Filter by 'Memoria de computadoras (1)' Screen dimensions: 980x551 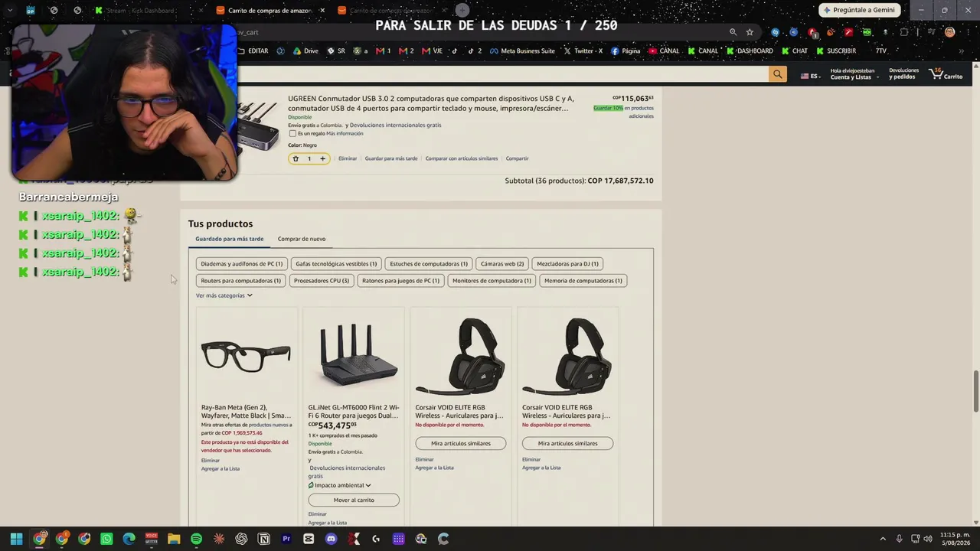coord(583,281)
